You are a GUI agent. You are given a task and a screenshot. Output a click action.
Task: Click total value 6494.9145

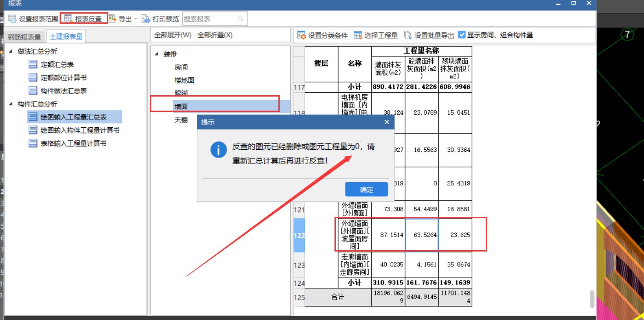click(422, 297)
